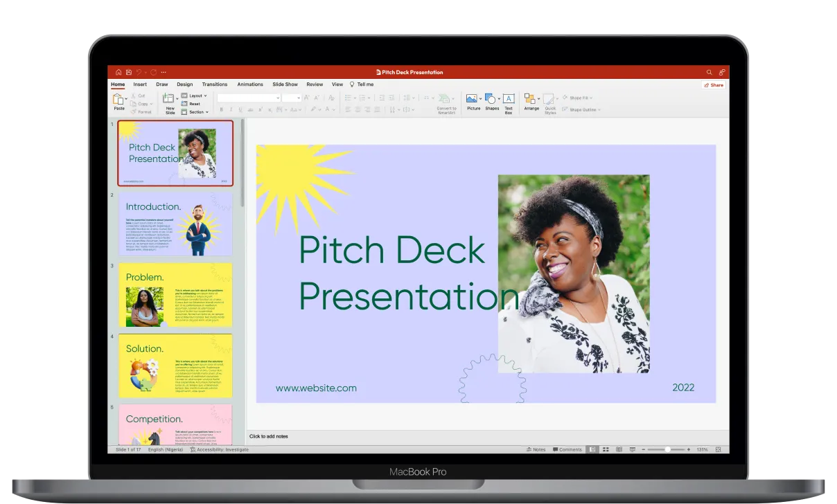Click the Picture insert icon

[x=473, y=100]
